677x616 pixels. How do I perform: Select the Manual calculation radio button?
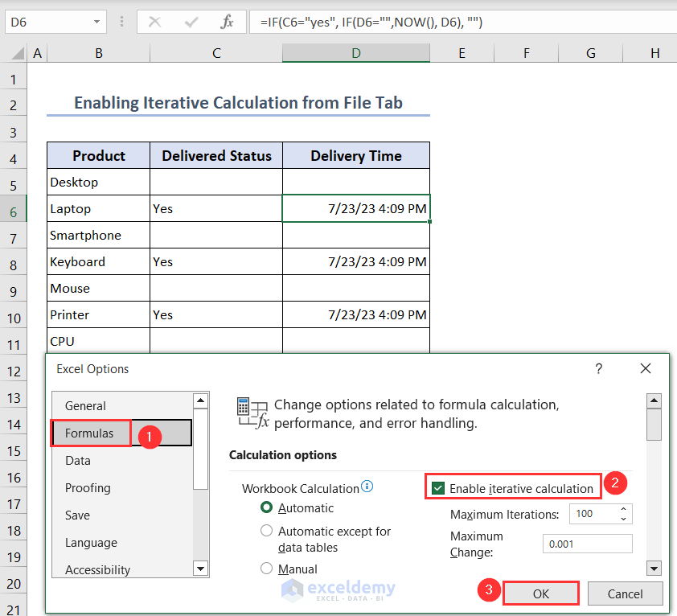(x=266, y=569)
